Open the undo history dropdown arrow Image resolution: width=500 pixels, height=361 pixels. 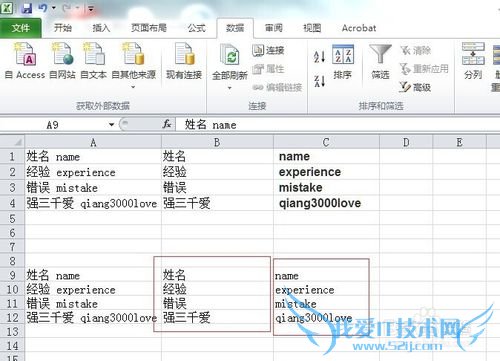click(54, 8)
